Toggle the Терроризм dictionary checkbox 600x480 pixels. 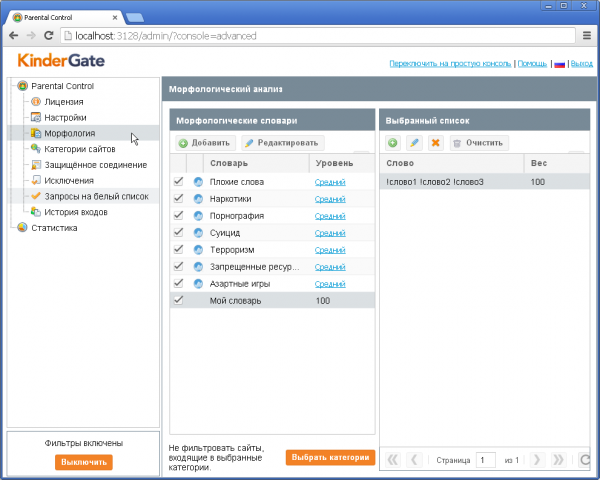point(179,250)
